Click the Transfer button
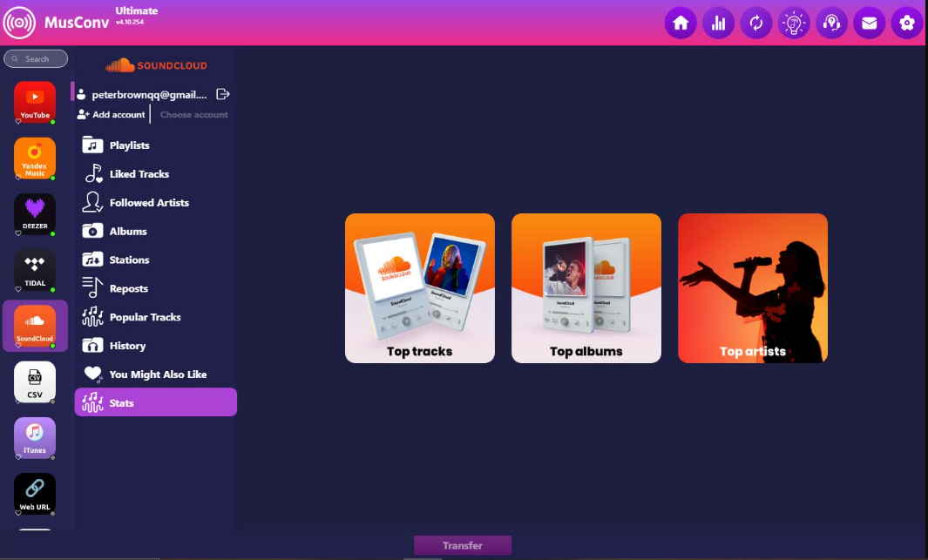The width and height of the screenshot is (928, 560). 462,545
